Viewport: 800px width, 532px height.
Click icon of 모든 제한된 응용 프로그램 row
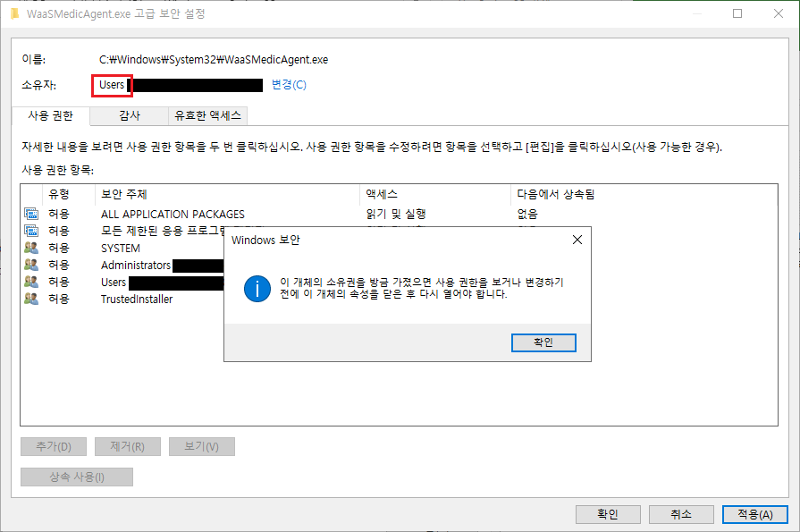(31, 231)
